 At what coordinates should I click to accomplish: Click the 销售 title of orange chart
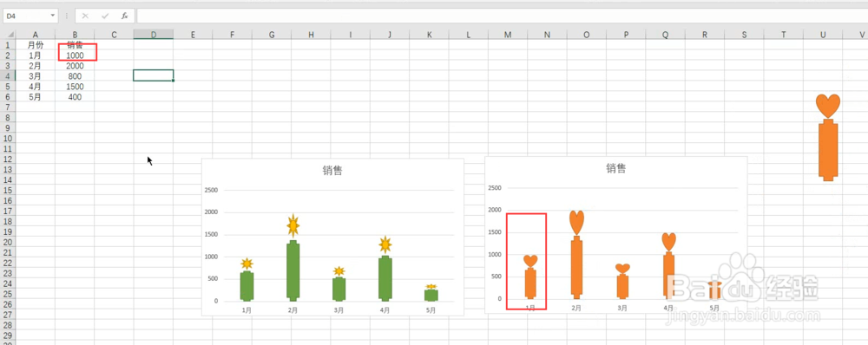615,168
